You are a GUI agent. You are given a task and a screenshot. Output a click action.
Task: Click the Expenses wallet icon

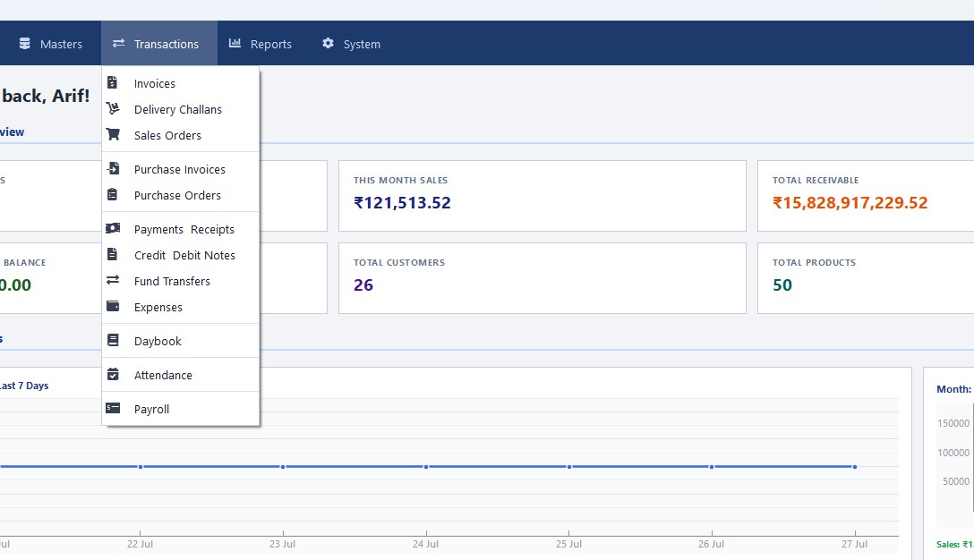click(113, 307)
